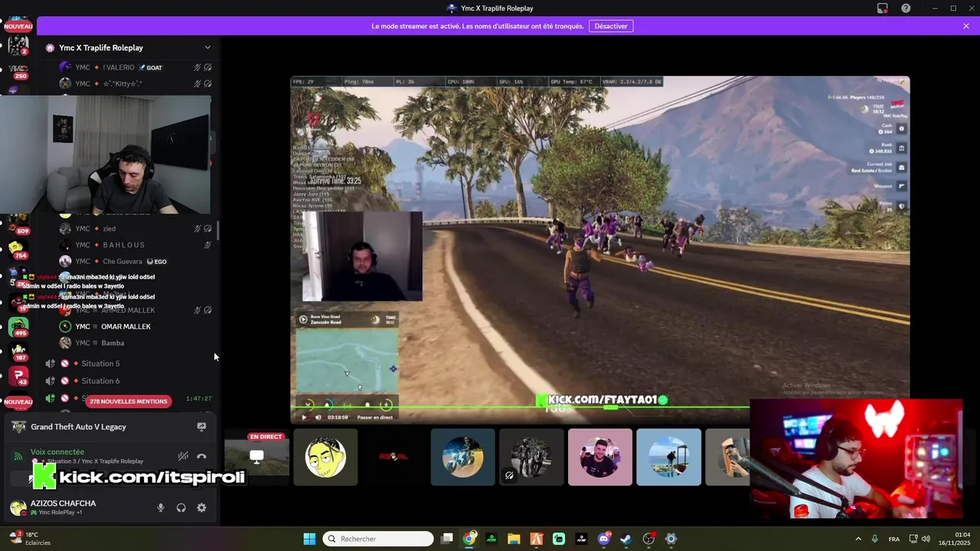Open the EN DIRECT stream tile
Viewport: 980px width, 551px height.
pyautogui.click(x=256, y=457)
